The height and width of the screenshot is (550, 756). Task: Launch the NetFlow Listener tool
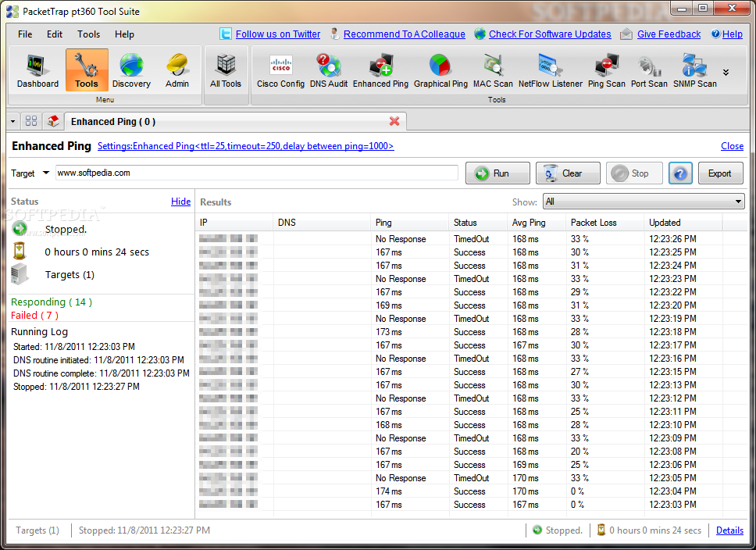pyautogui.click(x=550, y=71)
